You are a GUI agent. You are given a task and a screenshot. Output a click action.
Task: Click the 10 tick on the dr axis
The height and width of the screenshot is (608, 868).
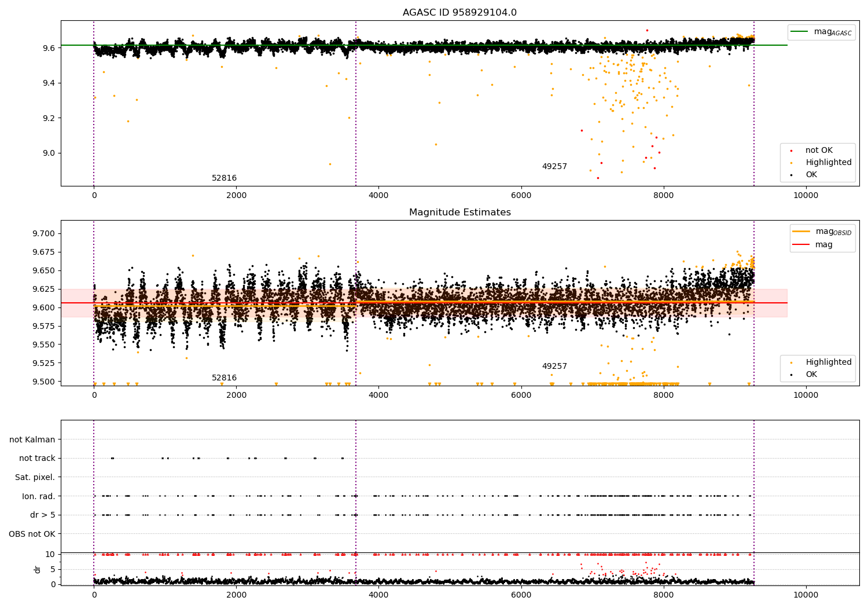pyautogui.click(x=50, y=555)
